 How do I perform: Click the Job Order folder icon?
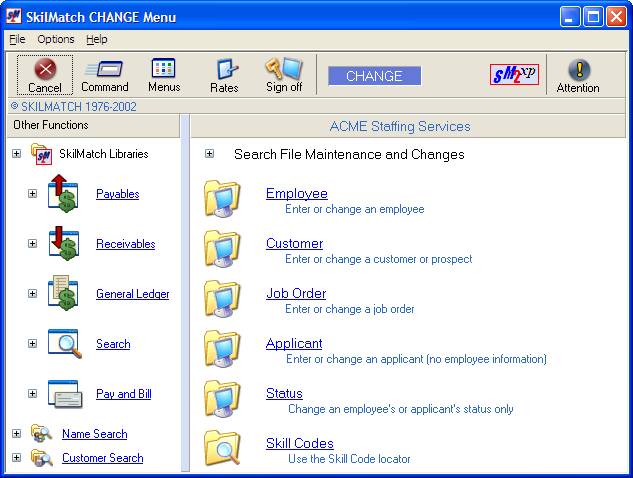[222, 299]
